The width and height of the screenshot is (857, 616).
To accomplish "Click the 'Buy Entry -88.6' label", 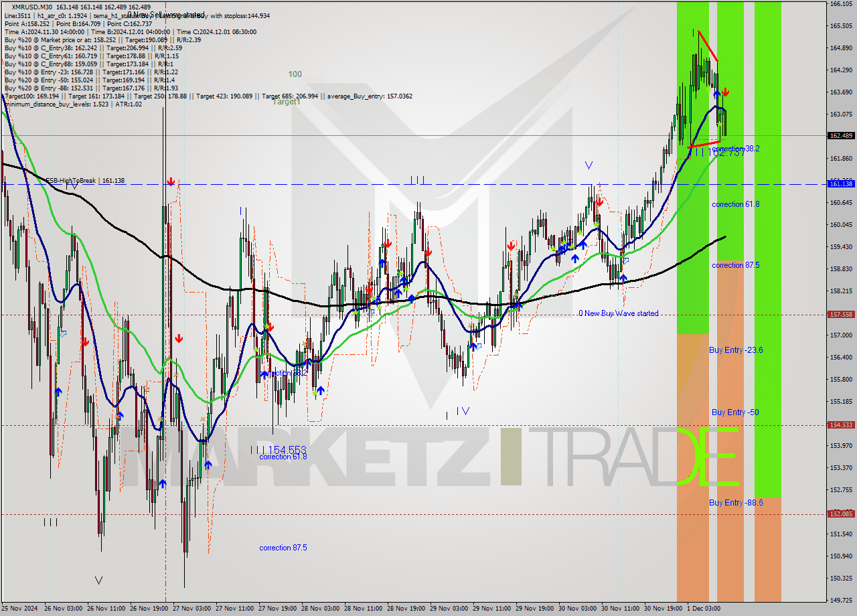I will pyautogui.click(x=736, y=503).
